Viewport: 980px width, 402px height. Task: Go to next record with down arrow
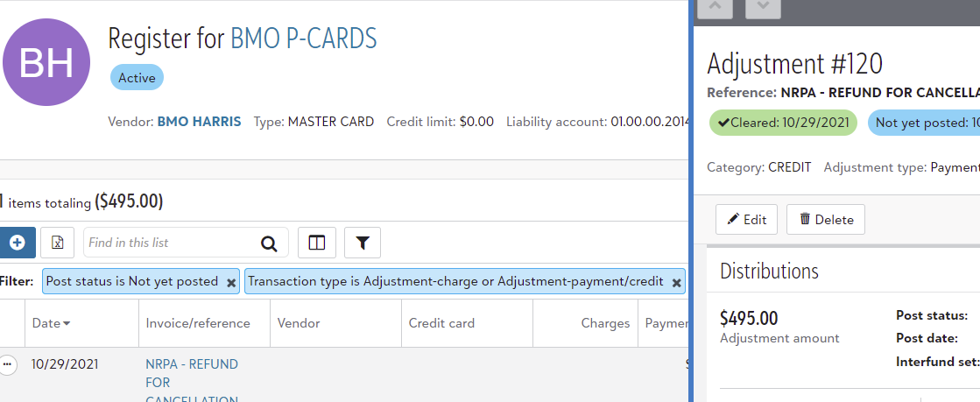[763, 8]
